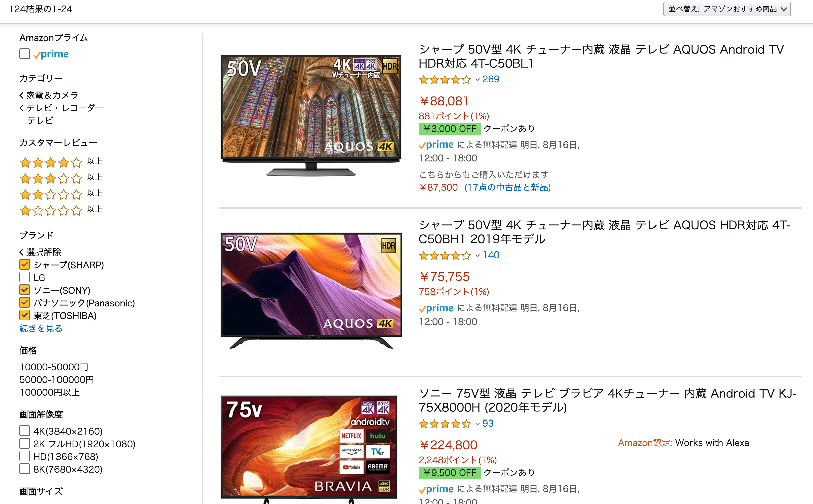Image resolution: width=813 pixels, height=504 pixels.
Task: Select 50000-100000円 price range
Action: pos(56,380)
